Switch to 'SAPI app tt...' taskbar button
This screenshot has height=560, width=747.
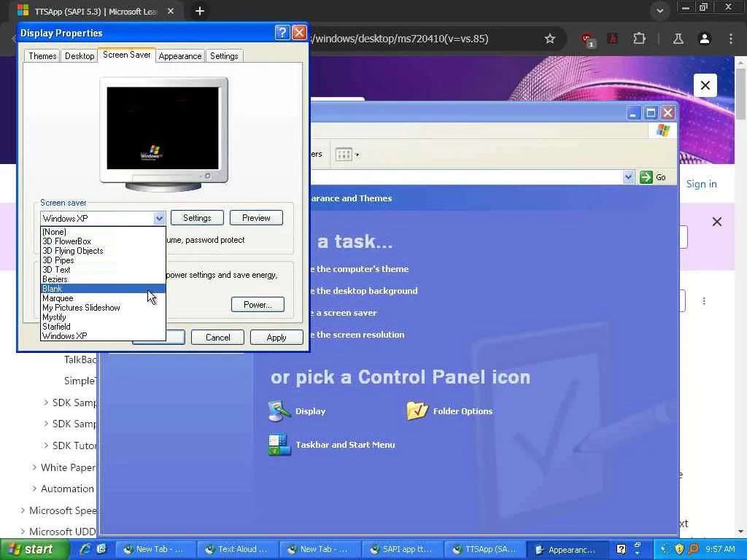click(x=402, y=549)
